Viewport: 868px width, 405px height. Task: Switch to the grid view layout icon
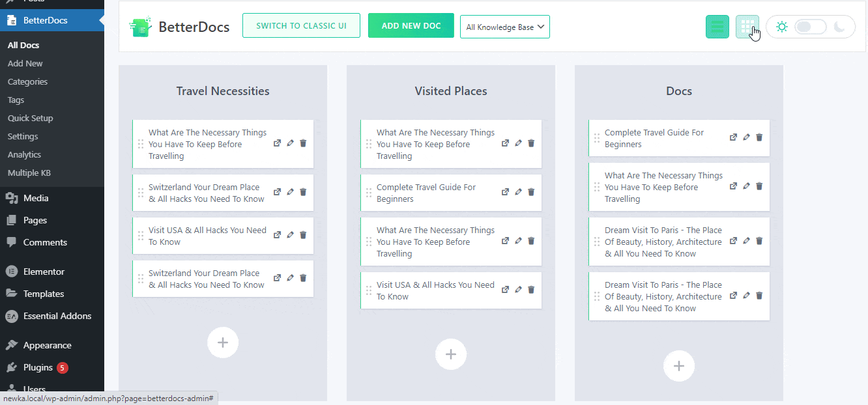(747, 27)
